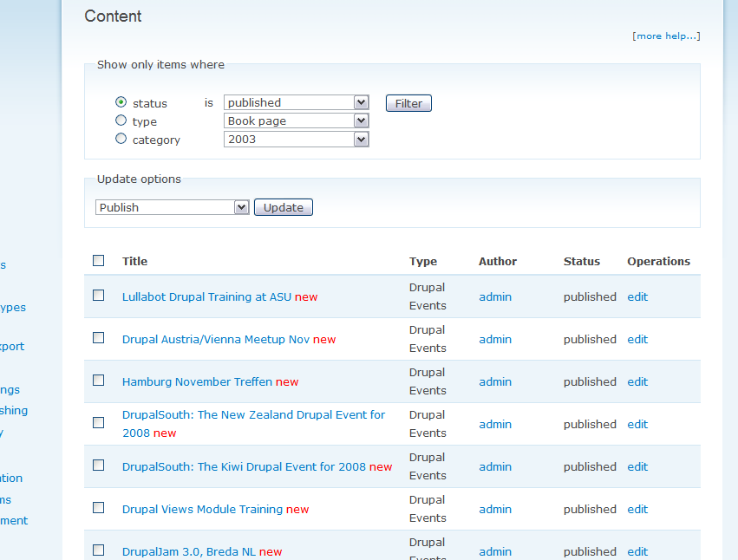This screenshot has height=560, width=738.
Task: Toggle the select-all checkbox in table header
Action: pos(99,260)
